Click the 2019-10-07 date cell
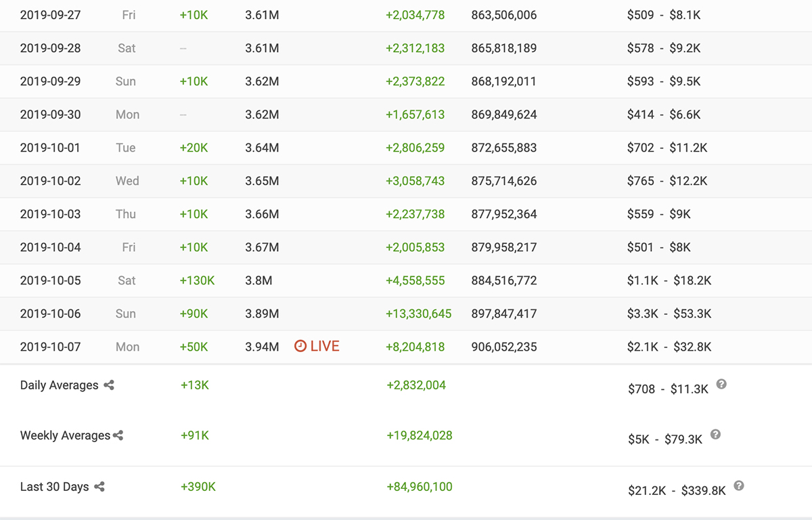 (50, 347)
